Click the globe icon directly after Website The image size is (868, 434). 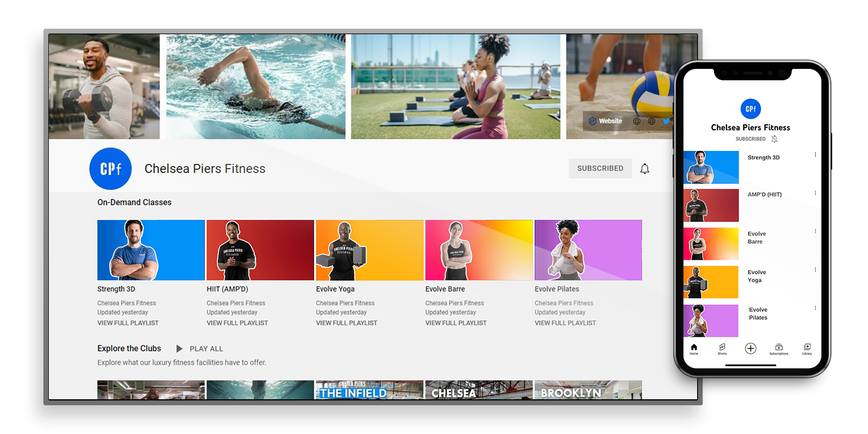[x=637, y=121]
